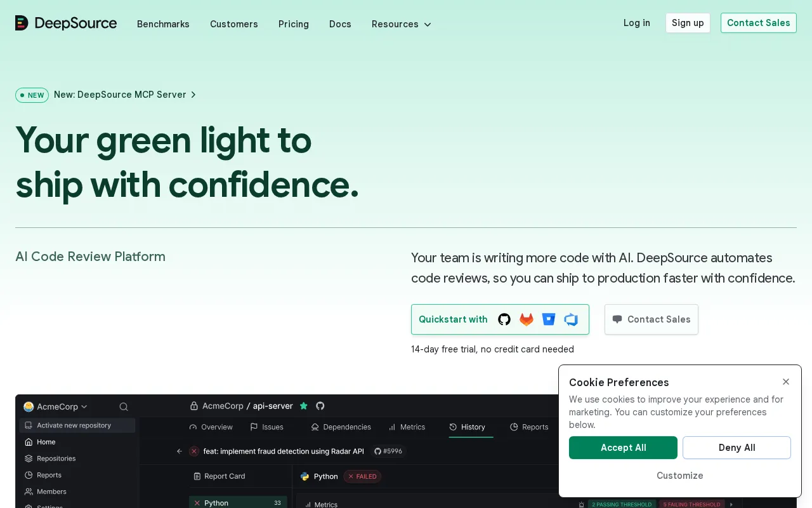812x508 pixels.
Task: Open the Docs page
Action: click(x=340, y=24)
